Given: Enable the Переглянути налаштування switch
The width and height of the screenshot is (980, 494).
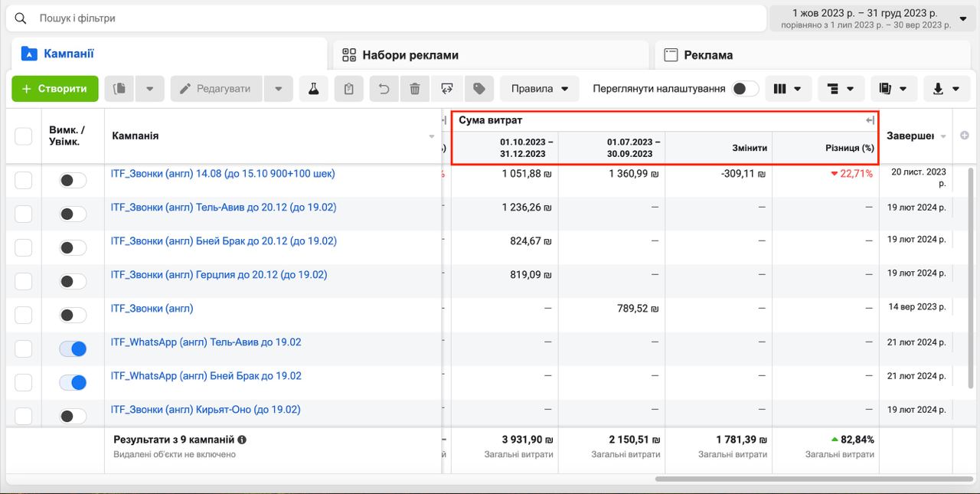Looking at the screenshot, I should pos(745,89).
